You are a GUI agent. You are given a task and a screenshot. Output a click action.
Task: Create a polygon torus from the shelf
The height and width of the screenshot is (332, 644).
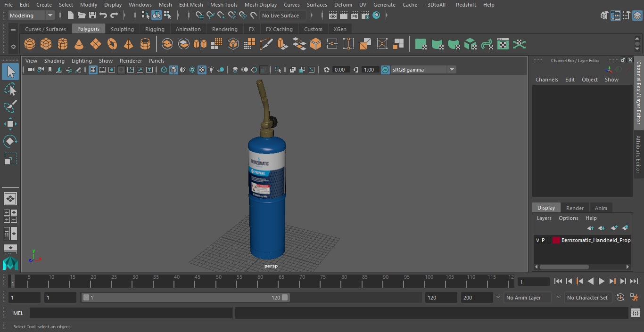112,44
